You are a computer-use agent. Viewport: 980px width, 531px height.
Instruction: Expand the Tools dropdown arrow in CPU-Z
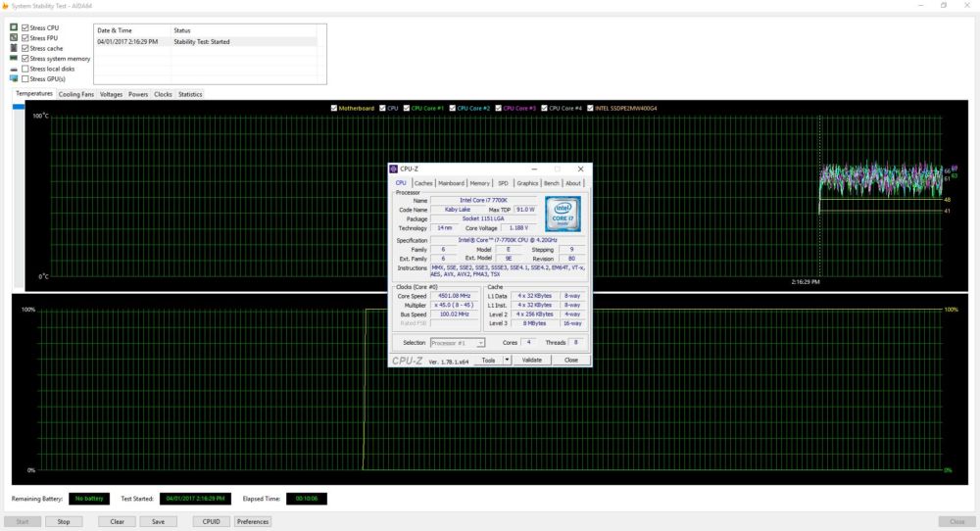(507, 360)
